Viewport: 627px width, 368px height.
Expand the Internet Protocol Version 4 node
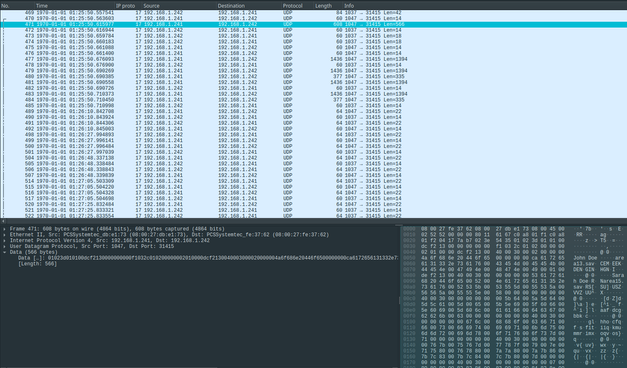[x=4, y=241]
